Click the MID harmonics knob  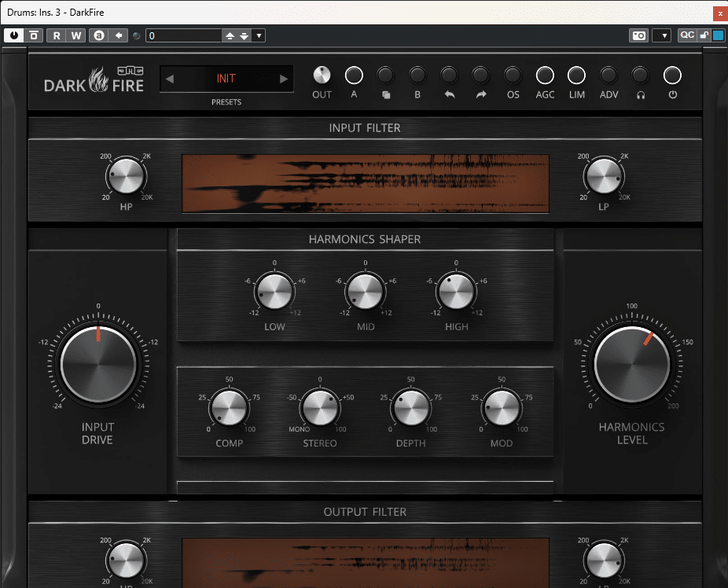pyautogui.click(x=366, y=292)
